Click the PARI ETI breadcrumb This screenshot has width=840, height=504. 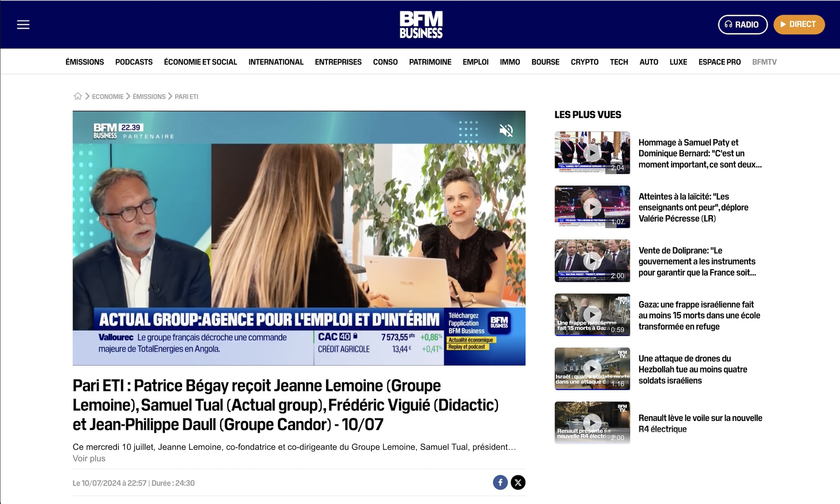coord(186,96)
